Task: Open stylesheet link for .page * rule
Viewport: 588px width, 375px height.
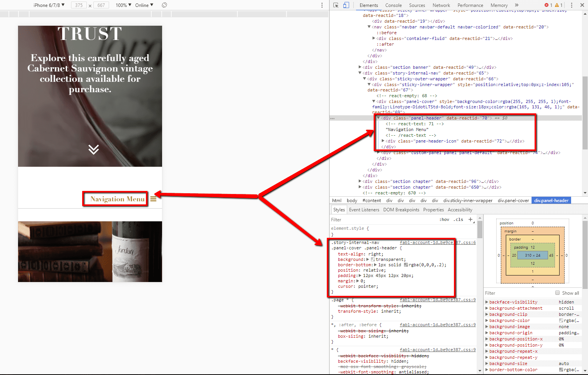Action: coord(437,300)
